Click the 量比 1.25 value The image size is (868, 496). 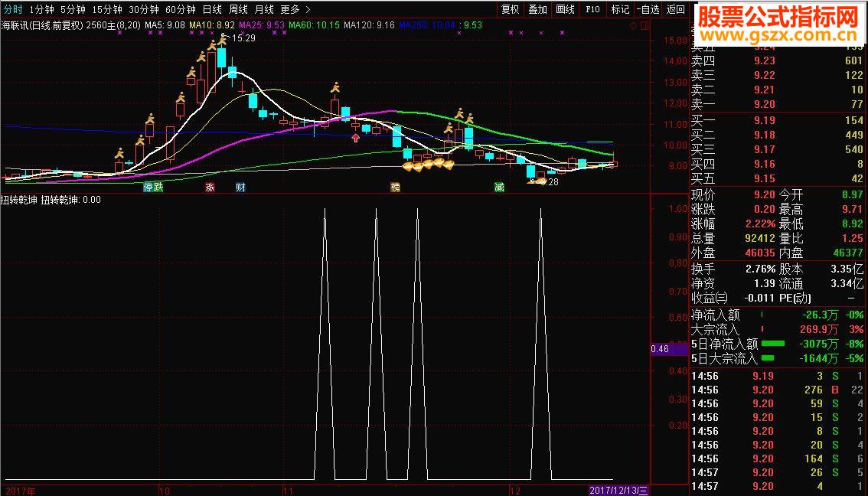click(x=853, y=239)
